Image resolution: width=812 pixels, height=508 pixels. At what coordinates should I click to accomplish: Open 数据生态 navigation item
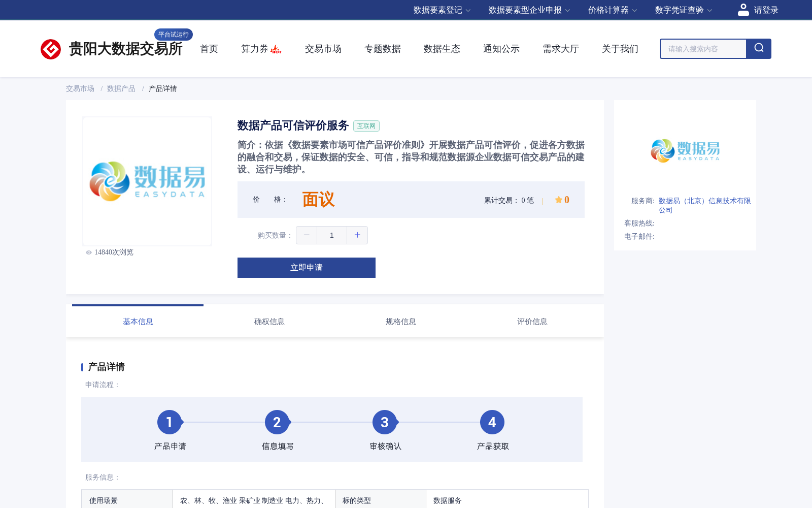(442, 49)
